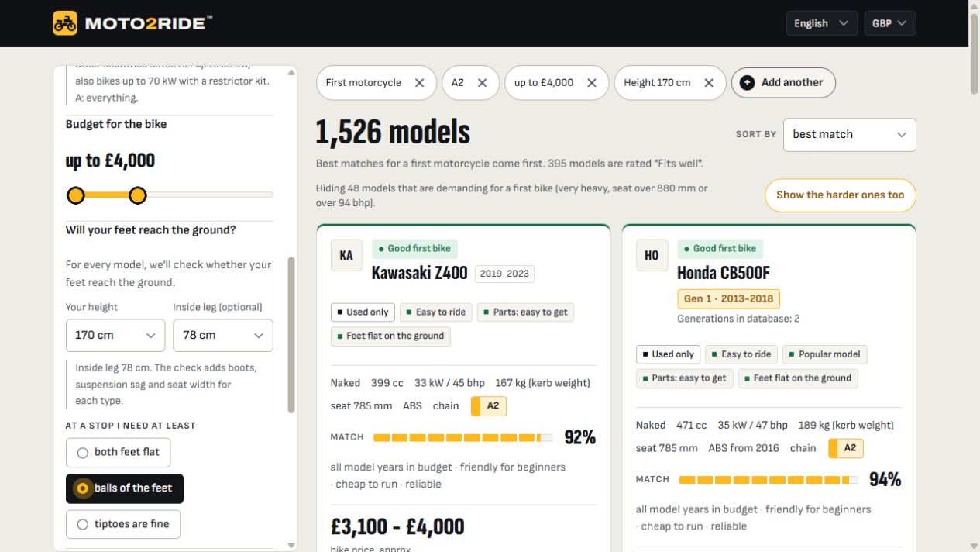Viewport: 980px width, 552px height.
Task: Open the GBP currency dropdown
Action: pyautogui.click(x=890, y=23)
